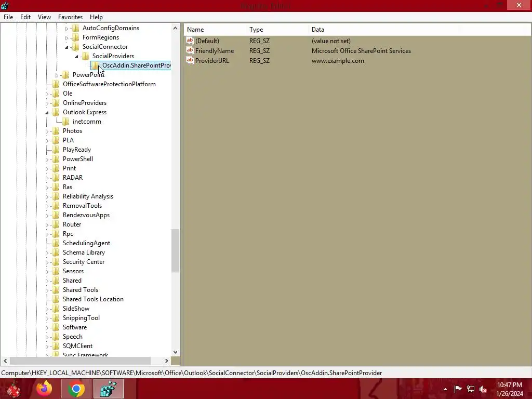Click the SocialConnector folder icon
Image resolution: width=532 pixels, height=399 pixels.
76,46
